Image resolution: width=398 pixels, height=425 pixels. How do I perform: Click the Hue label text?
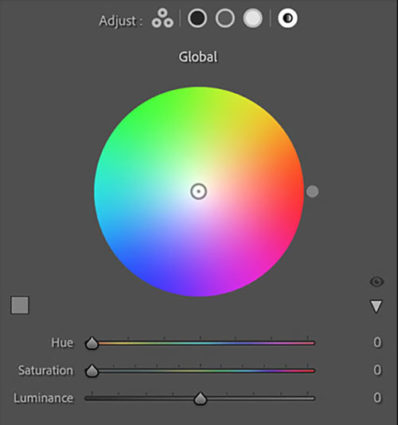click(62, 343)
